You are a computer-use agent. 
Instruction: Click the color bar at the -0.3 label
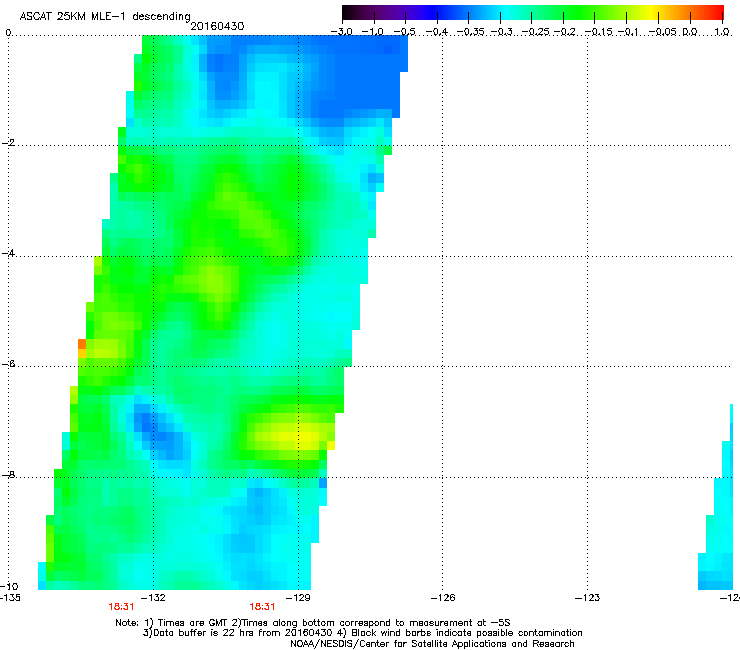[500, 12]
